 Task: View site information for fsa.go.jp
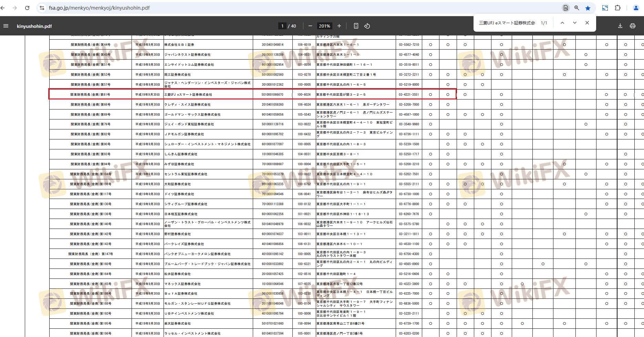pos(42,8)
